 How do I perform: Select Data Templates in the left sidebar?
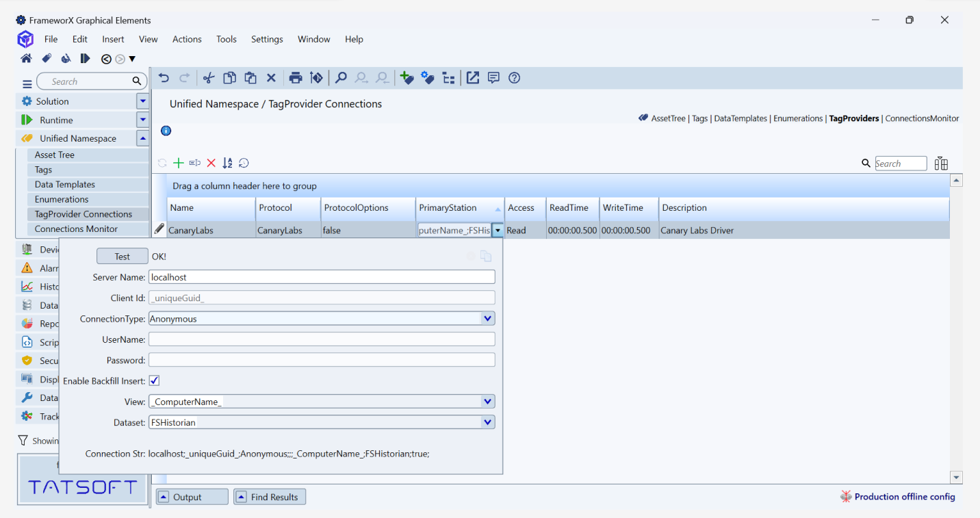click(89, 184)
